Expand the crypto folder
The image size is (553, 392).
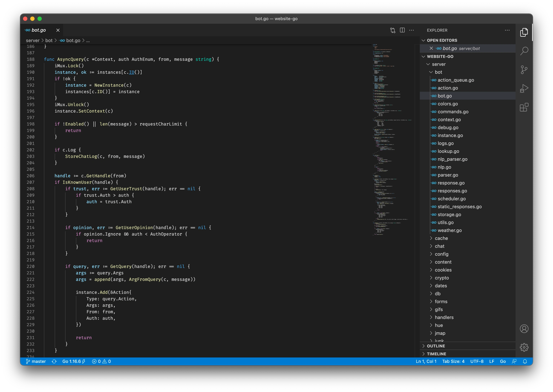point(467,278)
